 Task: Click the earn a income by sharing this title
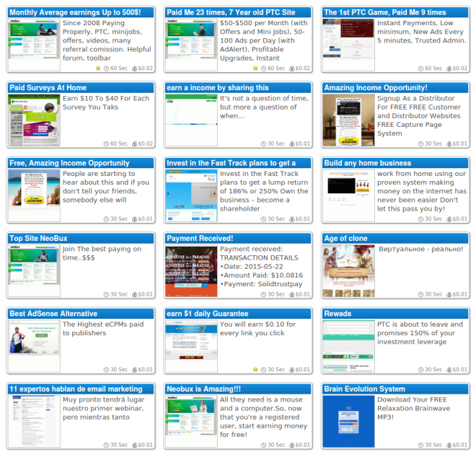(218, 88)
